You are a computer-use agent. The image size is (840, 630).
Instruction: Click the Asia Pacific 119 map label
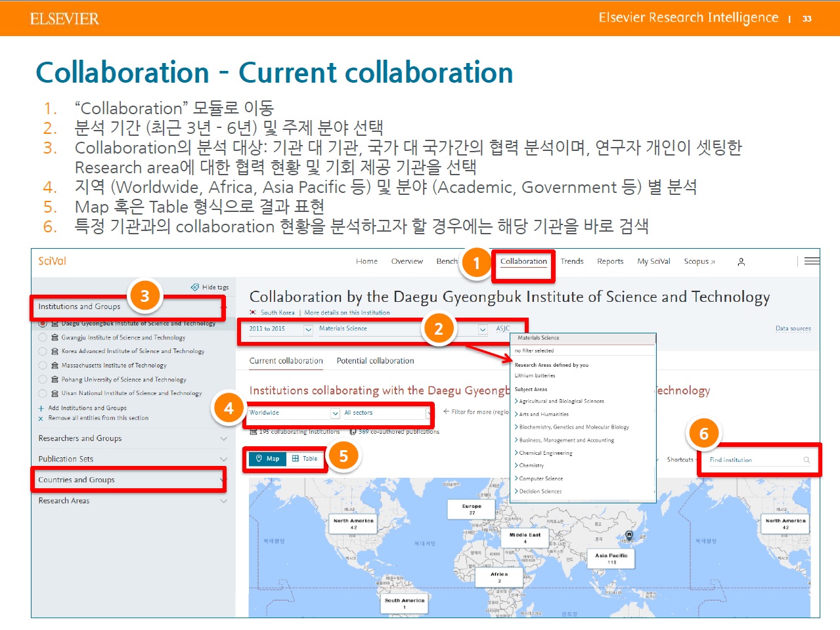tap(611, 558)
